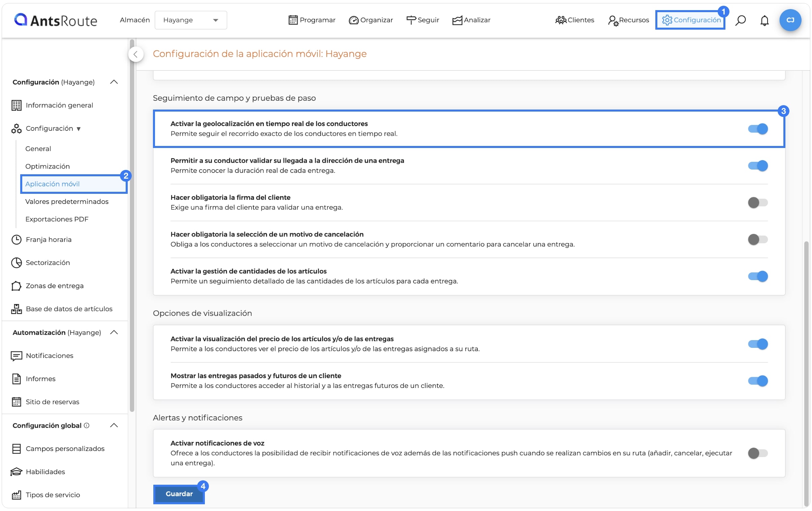Click the Zonas de entrega polygon icon
The width and height of the screenshot is (812, 511).
point(16,286)
